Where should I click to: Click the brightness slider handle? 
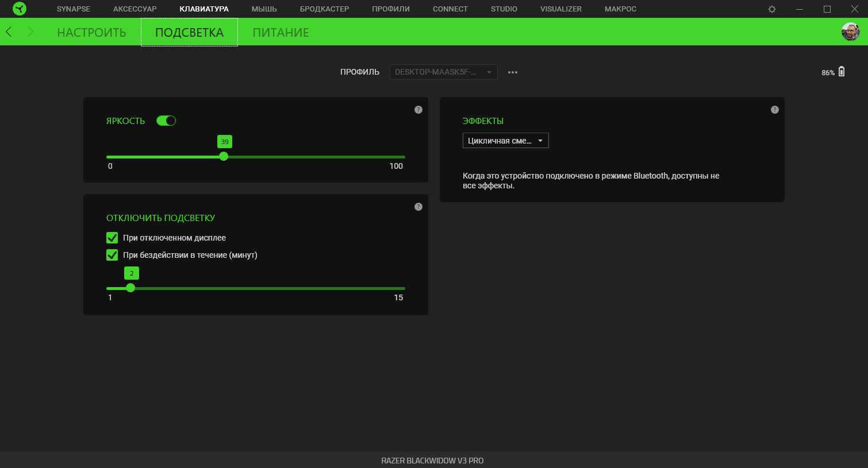coord(224,156)
